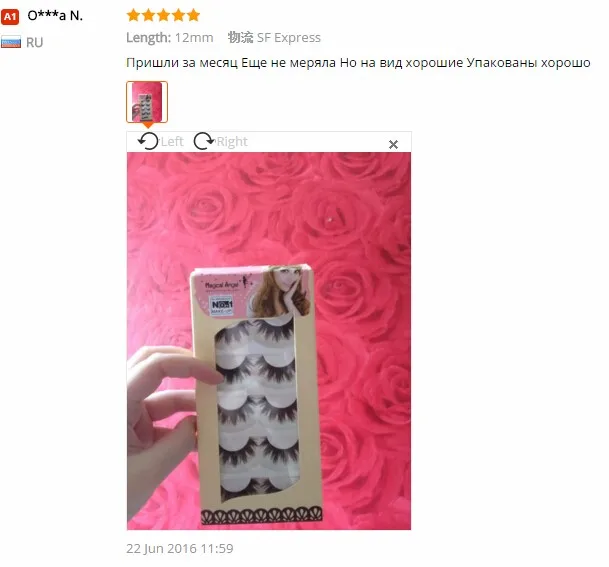Select the eyelash box review thumbnail
The image size is (609, 567).
click(x=147, y=102)
